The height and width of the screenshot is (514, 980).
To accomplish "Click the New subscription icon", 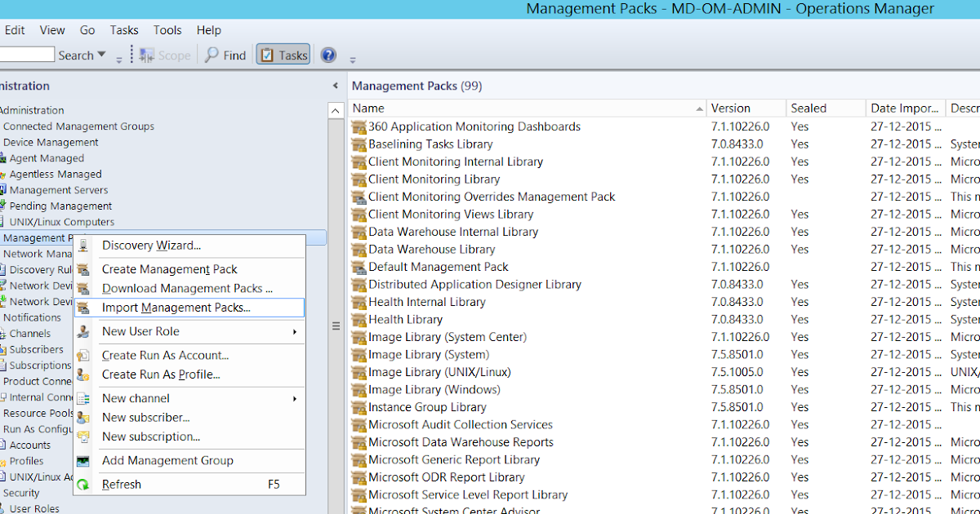I will [83, 436].
